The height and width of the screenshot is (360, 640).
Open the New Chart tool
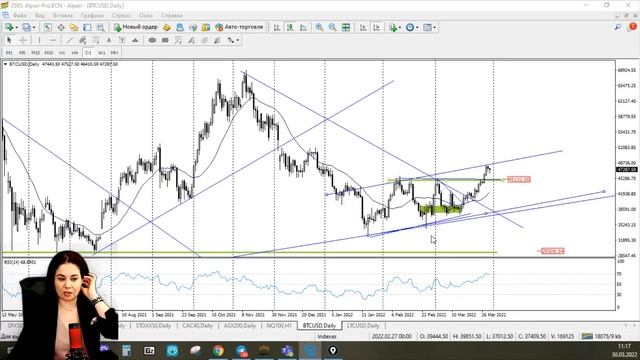pyautogui.click(x=9, y=27)
